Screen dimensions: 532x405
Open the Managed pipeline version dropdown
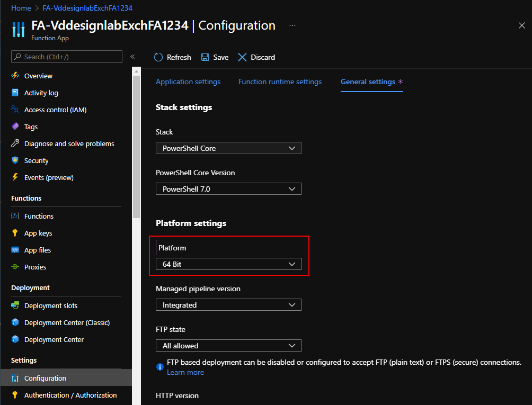[x=228, y=305]
